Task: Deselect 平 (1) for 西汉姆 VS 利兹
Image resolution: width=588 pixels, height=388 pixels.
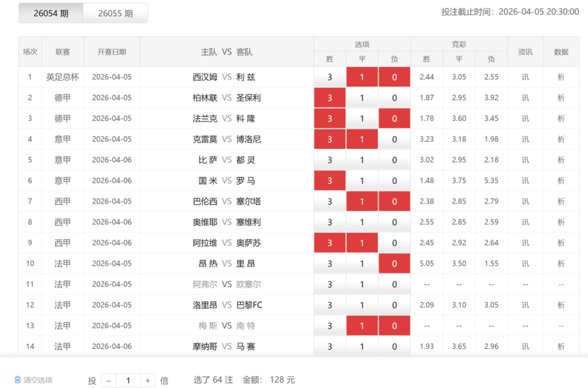Action: pyautogui.click(x=362, y=77)
